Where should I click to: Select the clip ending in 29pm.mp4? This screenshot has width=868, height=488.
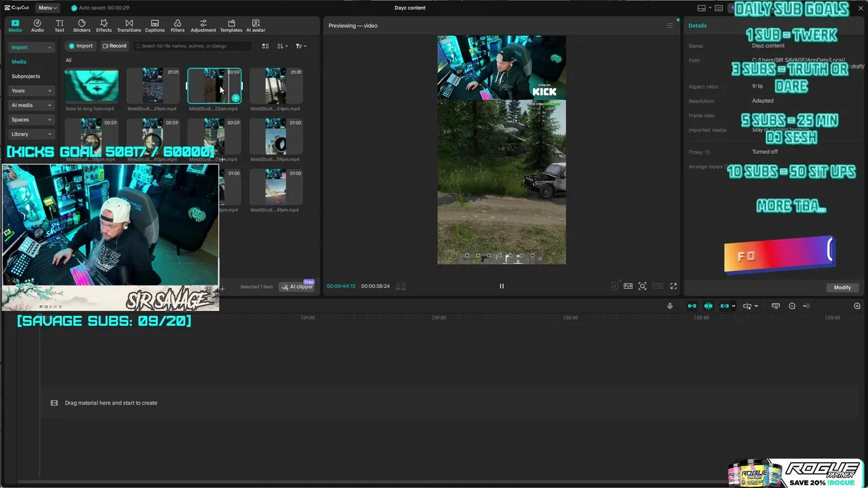pyautogui.click(x=153, y=86)
